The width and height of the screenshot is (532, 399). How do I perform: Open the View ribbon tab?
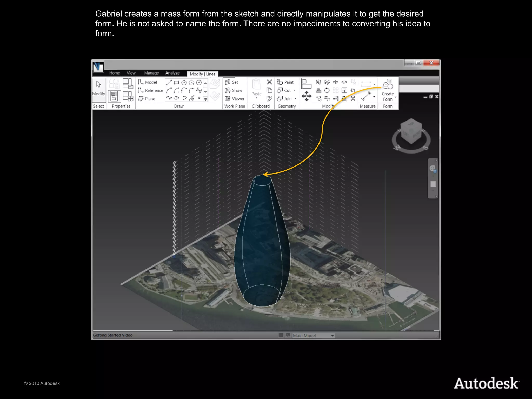coord(131,73)
